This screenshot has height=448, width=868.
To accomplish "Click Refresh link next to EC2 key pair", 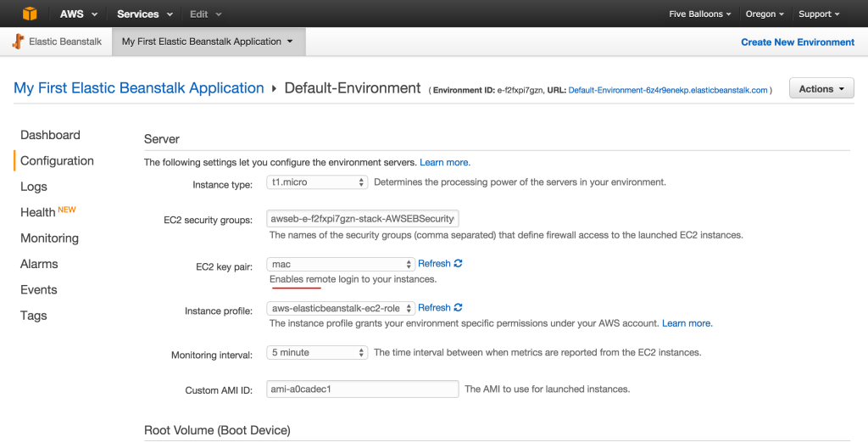I will tap(434, 263).
